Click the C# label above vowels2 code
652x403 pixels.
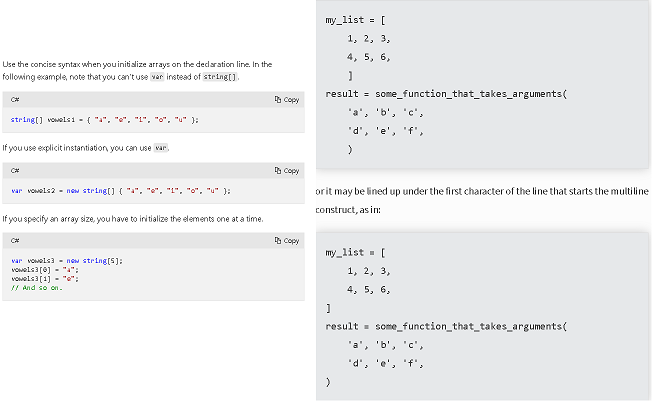[x=15, y=171]
